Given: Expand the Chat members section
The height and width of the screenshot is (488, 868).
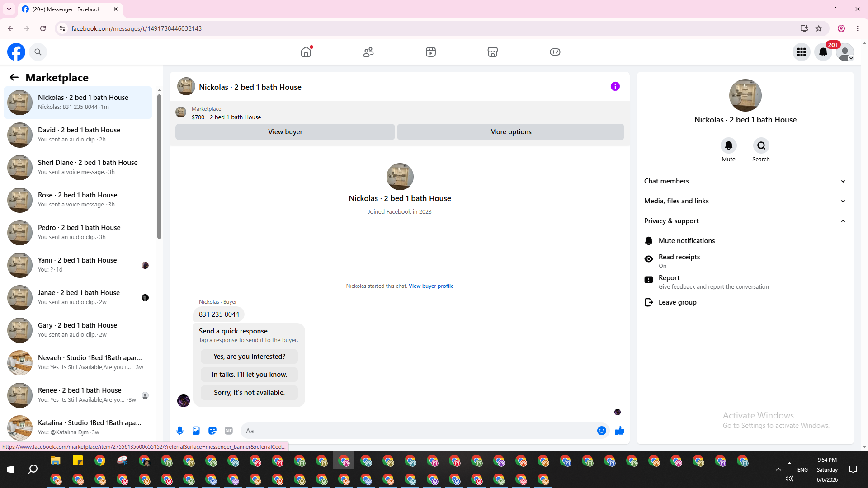Looking at the screenshot, I should pyautogui.click(x=745, y=181).
